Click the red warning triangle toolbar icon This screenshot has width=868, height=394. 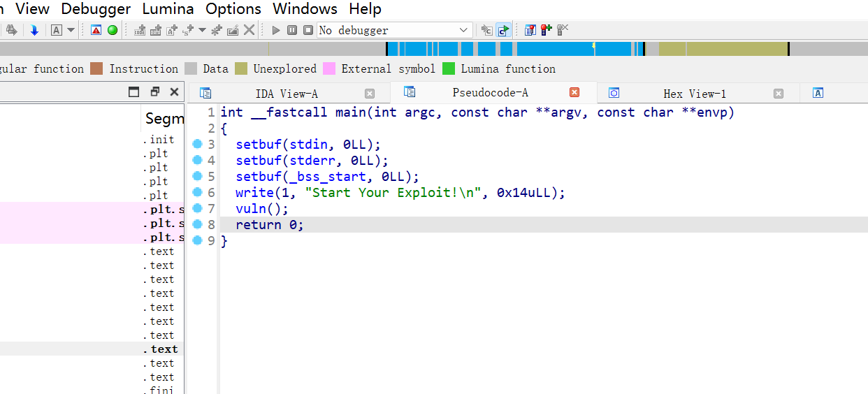tap(96, 30)
